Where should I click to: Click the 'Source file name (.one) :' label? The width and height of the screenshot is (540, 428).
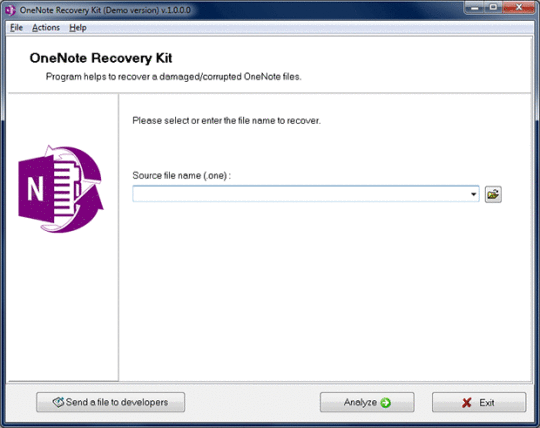181,176
